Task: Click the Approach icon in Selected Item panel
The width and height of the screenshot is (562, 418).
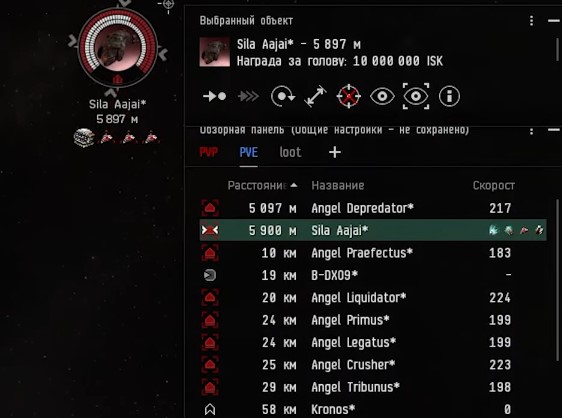Action: click(214, 96)
